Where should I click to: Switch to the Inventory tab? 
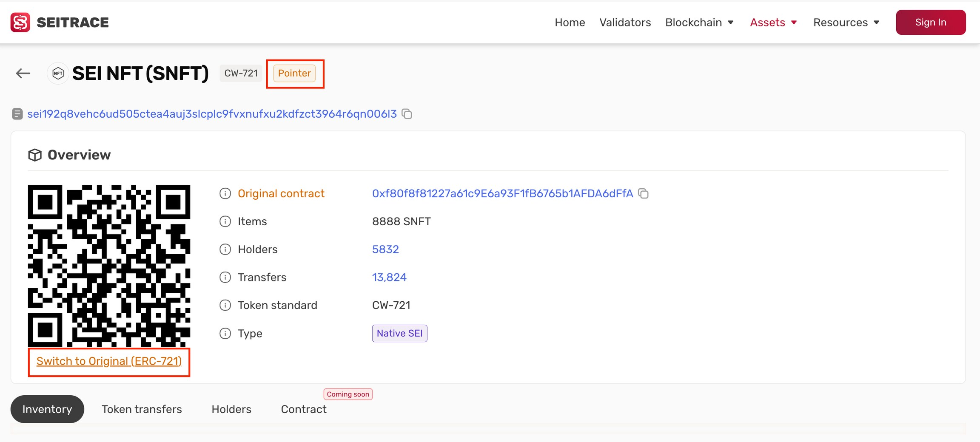click(x=47, y=409)
